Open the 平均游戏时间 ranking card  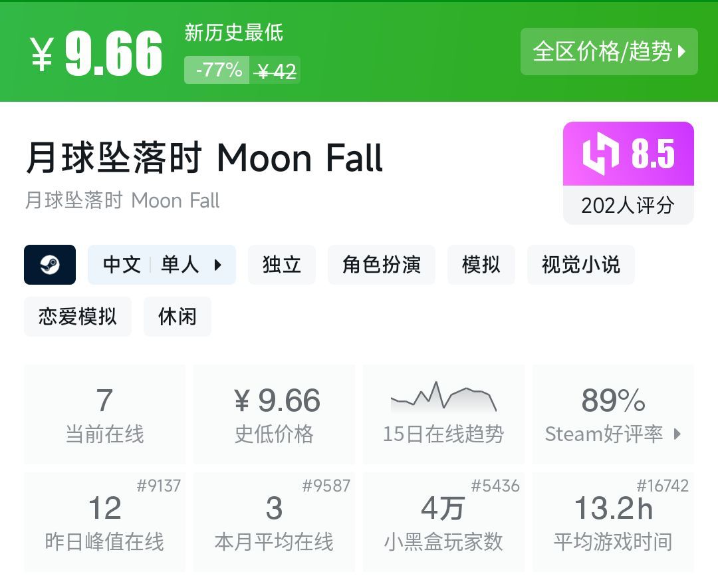coord(613,522)
